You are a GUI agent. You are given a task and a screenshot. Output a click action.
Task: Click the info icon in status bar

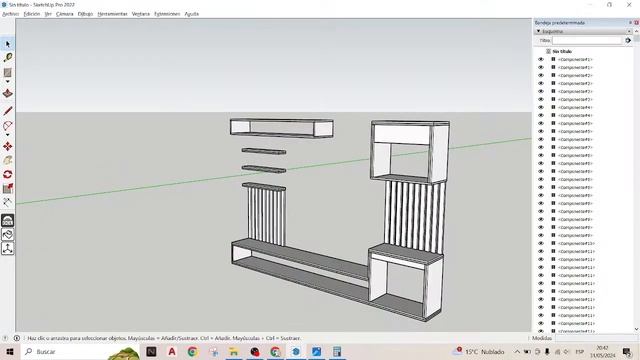17,338
